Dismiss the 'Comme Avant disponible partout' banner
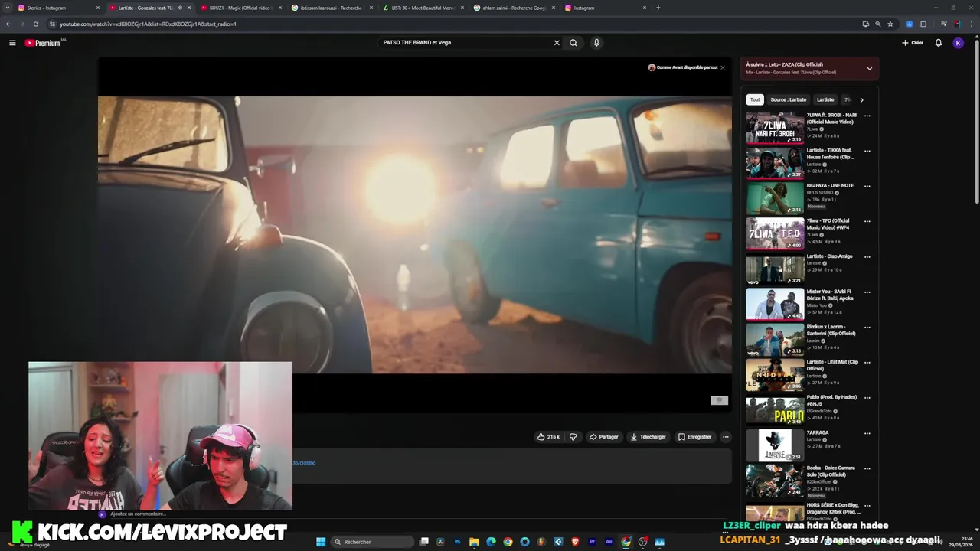The width and height of the screenshot is (980, 551). pyautogui.click(x=722, y=67)
